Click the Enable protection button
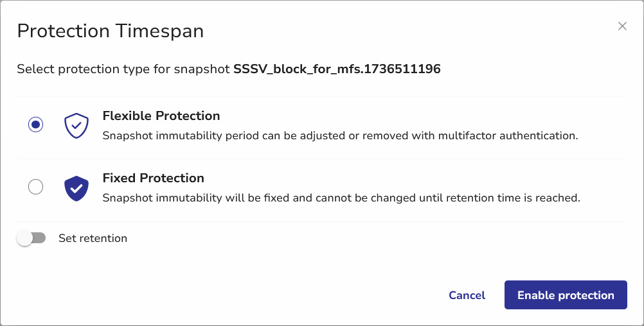The height and width of the screenshot is (326, 644). click(566, 295)
